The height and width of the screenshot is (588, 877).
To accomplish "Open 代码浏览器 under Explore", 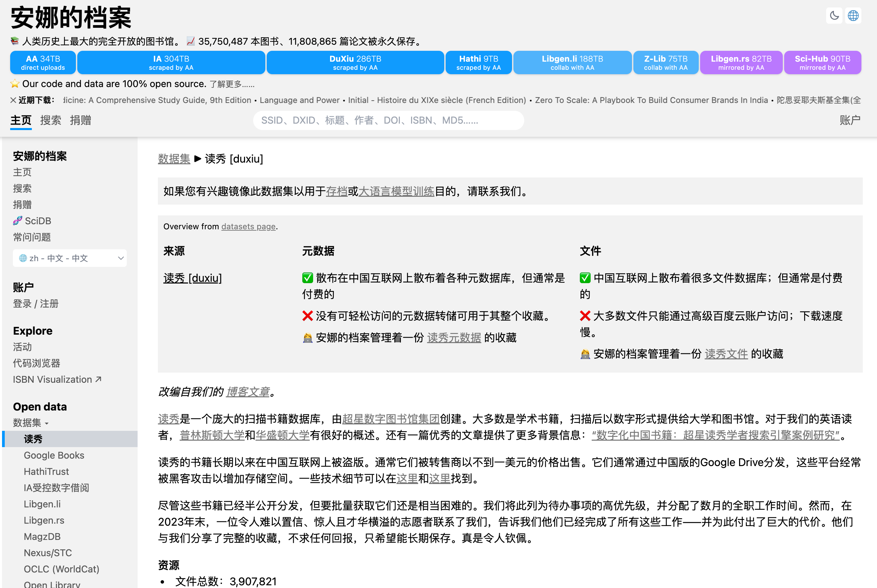I will (37, 363).
